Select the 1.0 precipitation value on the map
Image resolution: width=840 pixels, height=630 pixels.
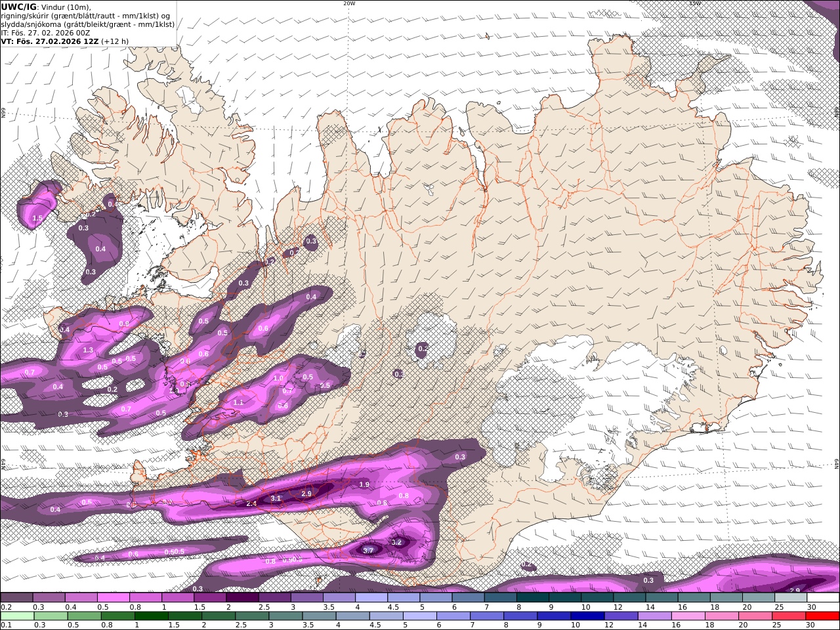click(278, 379)
